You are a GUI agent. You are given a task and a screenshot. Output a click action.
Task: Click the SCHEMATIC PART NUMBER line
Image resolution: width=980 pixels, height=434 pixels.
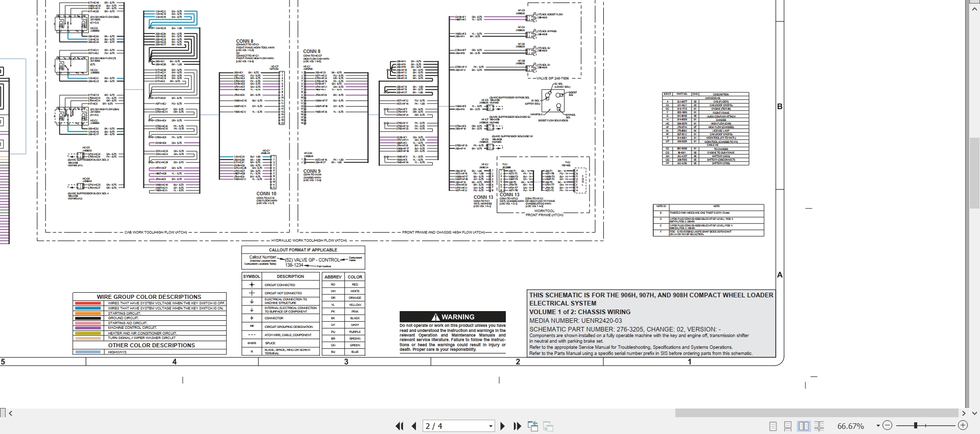coord(625,329)
